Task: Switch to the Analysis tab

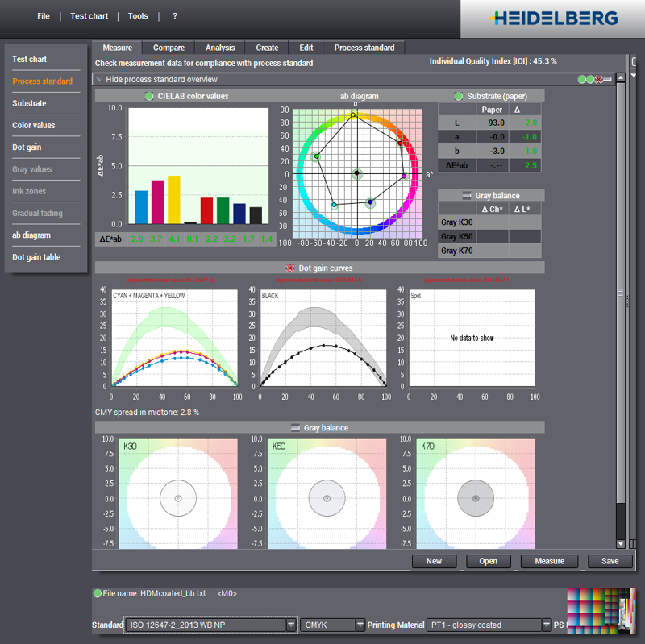Action: click(x=219, y=47)
